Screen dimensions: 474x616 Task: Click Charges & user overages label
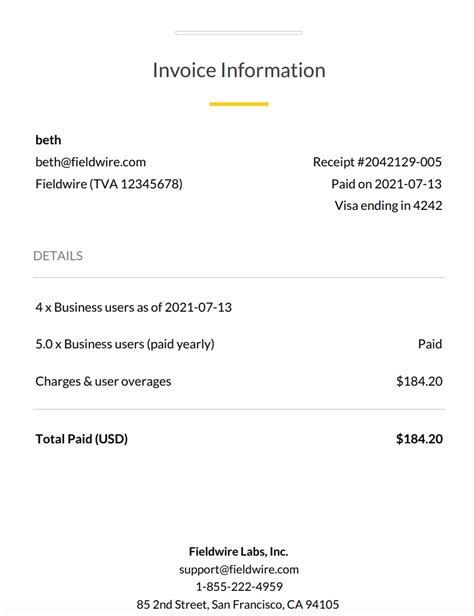[103, 381]
